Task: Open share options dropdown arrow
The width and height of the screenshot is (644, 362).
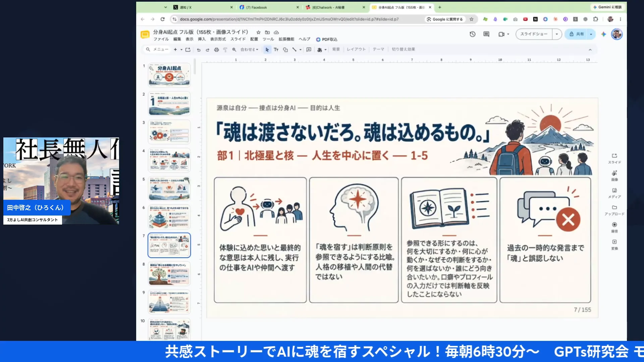Action: 591,34
